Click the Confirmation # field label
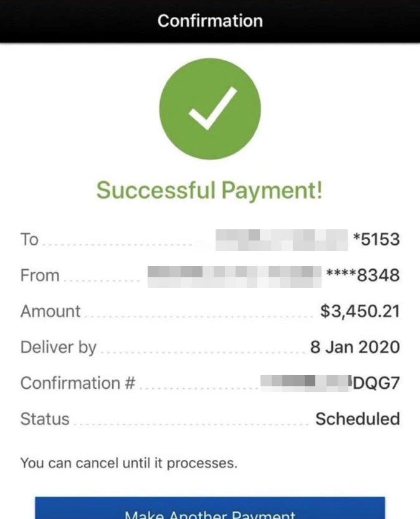 pyautogui.click(x=78, y=383)
